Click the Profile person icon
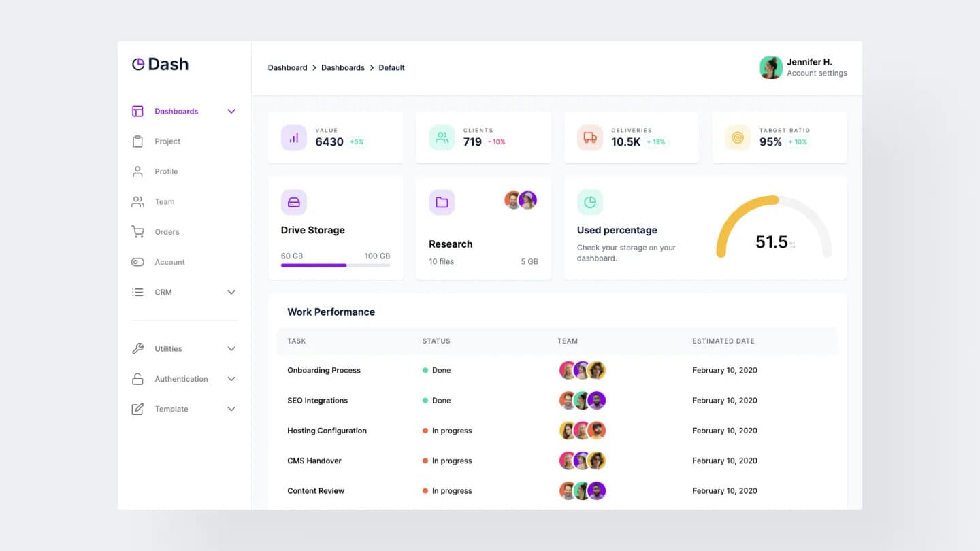 click(137, 171)
